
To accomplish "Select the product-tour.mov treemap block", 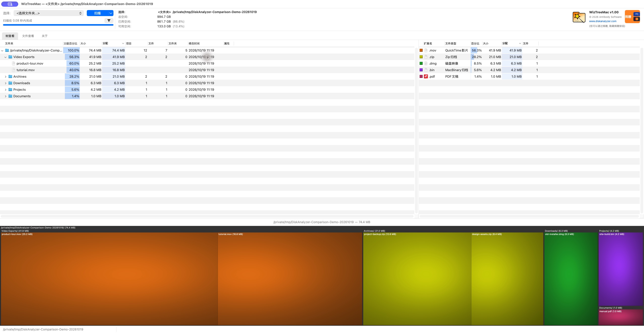I will click(109, 279).
